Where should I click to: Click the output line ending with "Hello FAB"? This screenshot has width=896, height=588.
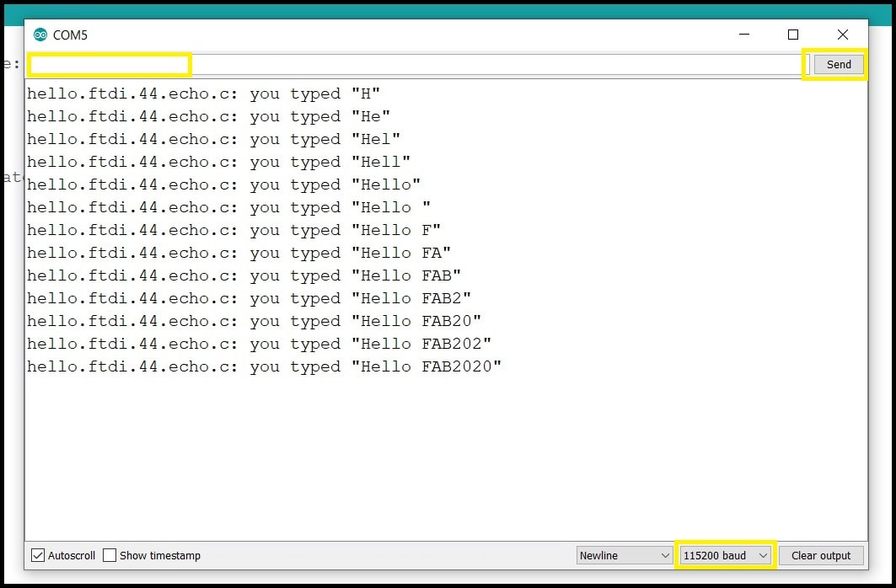tap(244, 275)
